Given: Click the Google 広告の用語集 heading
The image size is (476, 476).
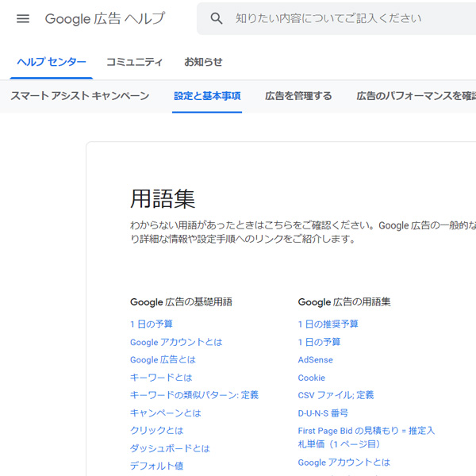Looking at the screenshot, I should [344, 302].
